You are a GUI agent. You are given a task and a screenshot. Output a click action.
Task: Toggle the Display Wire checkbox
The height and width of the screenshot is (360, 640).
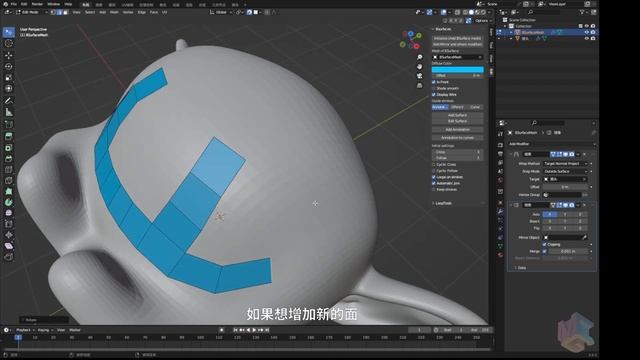click(434, 95)
